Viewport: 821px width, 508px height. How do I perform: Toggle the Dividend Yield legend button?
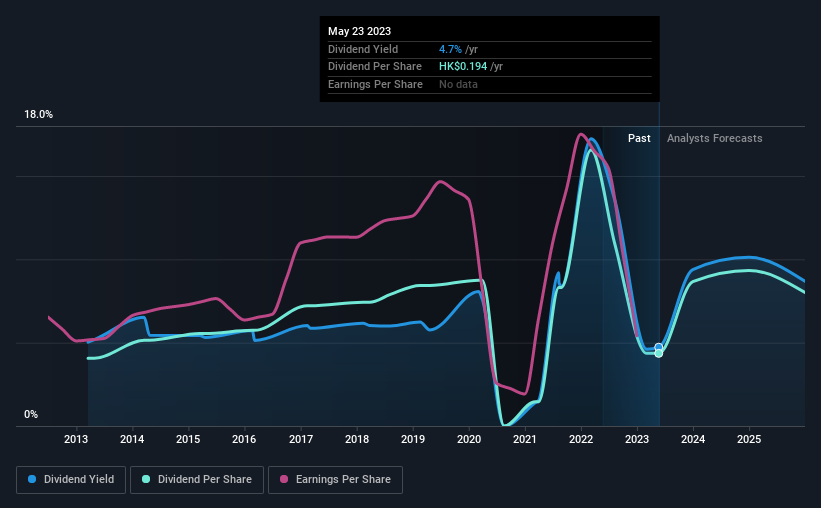point(71,480)
